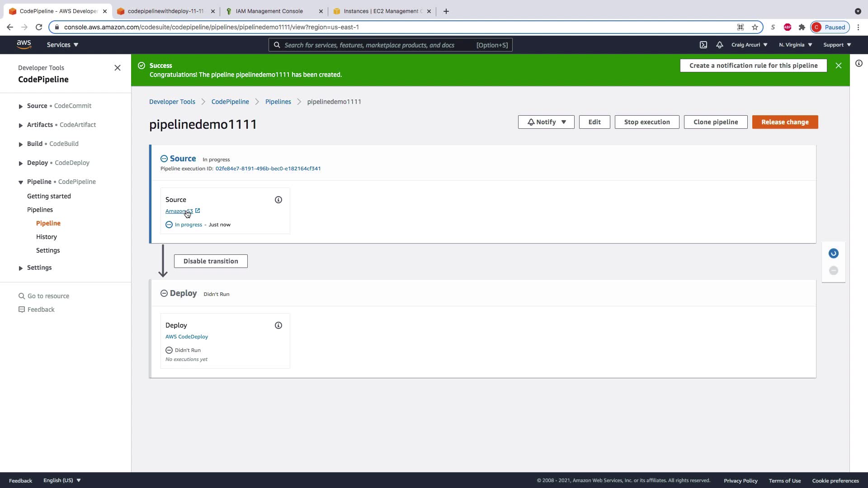Open Source action info icon

click(x=278, y=200)
